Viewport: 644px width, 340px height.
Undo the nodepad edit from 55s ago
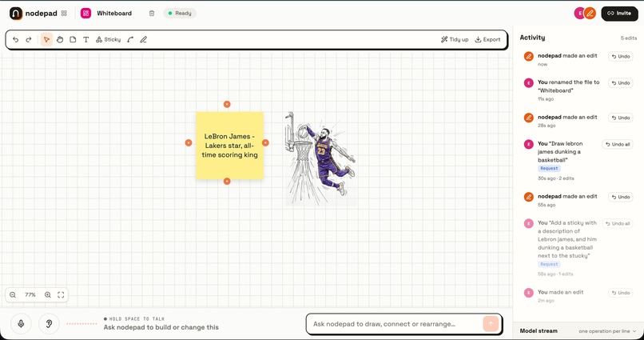[x=621, y=197]
